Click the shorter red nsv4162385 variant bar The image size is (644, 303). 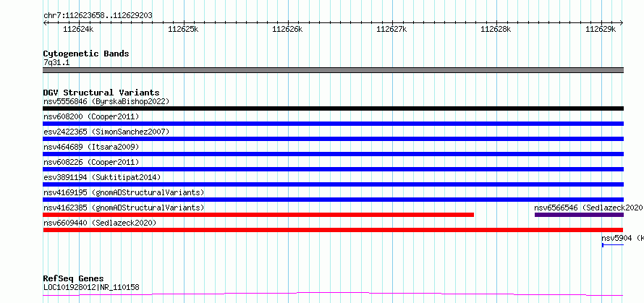(x=258, y=215)
